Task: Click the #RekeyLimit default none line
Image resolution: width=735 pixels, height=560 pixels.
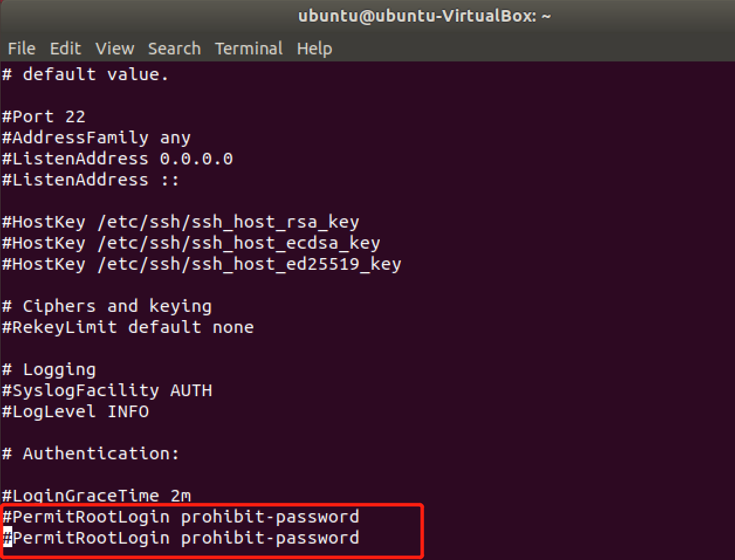Action: (128, 327)
